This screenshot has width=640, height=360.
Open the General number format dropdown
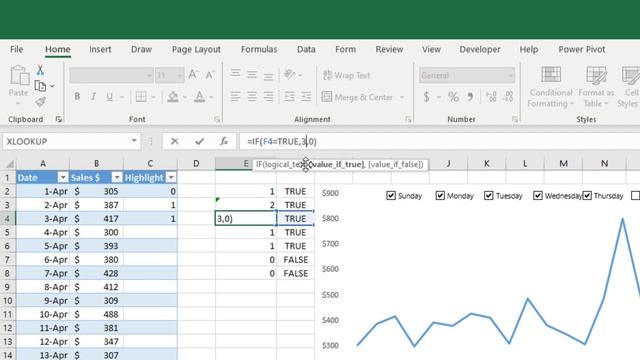coord(510,76)
